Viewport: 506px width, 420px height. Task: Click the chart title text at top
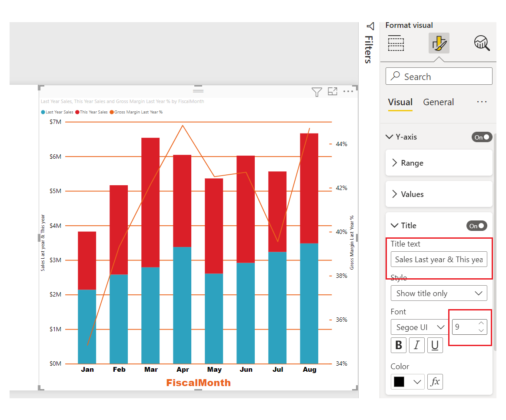tap(122, 101)
